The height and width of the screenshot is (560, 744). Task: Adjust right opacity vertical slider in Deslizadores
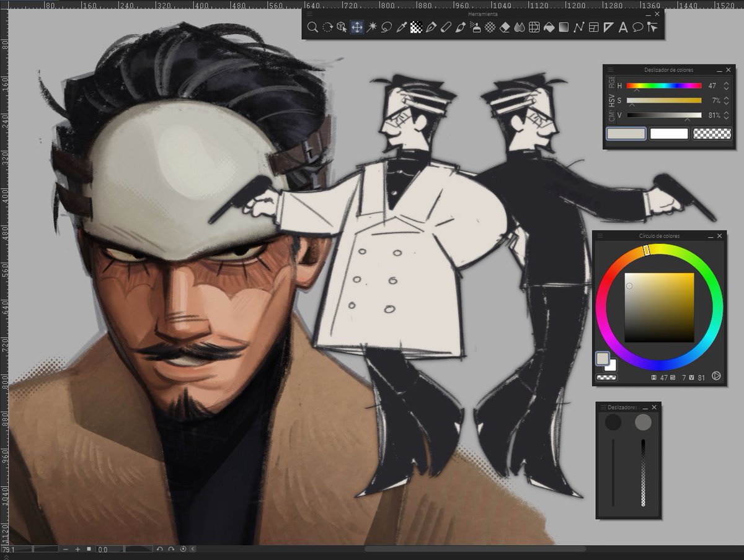[x=643, y=473]
